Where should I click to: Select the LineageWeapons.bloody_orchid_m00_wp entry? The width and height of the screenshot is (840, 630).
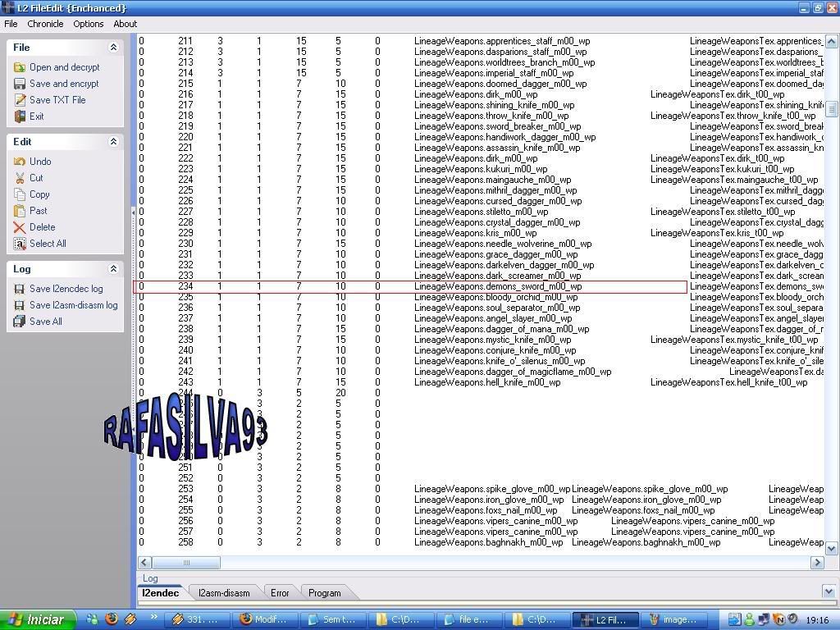click(x=496, y=297)
